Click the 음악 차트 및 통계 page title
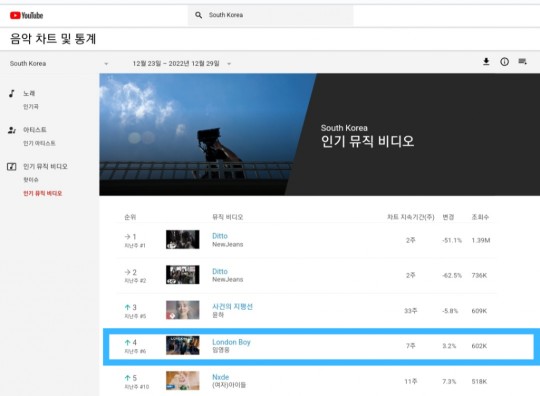The image size is (540, 396). (53, 39)
